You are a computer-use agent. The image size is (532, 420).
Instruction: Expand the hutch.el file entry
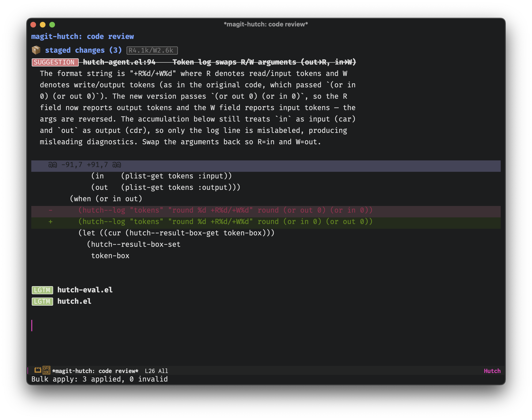point(74,301)
